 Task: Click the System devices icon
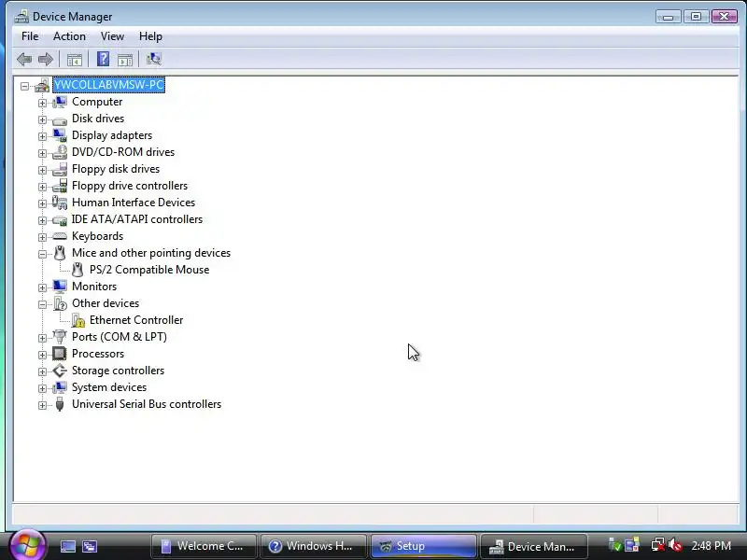(60, 387)
